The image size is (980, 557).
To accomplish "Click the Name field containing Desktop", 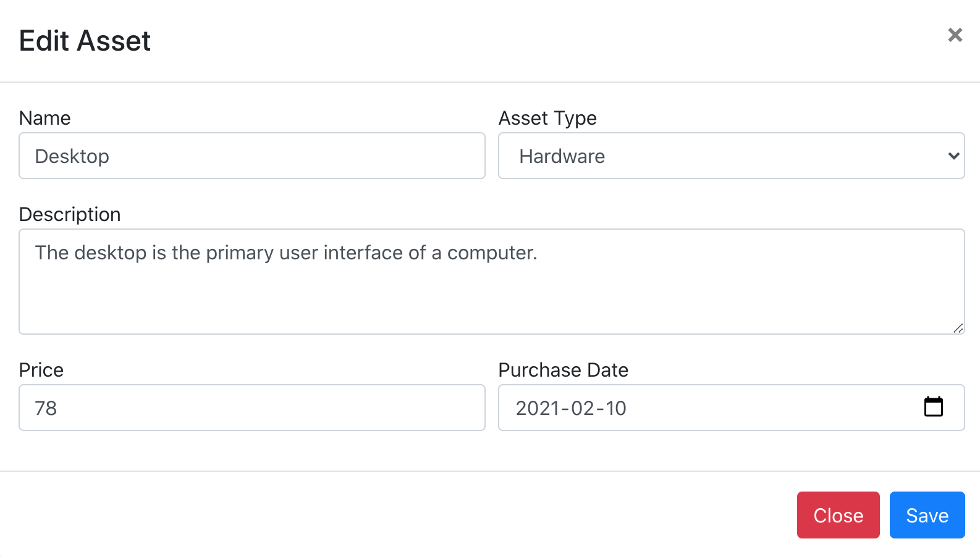I will (252, 156).
